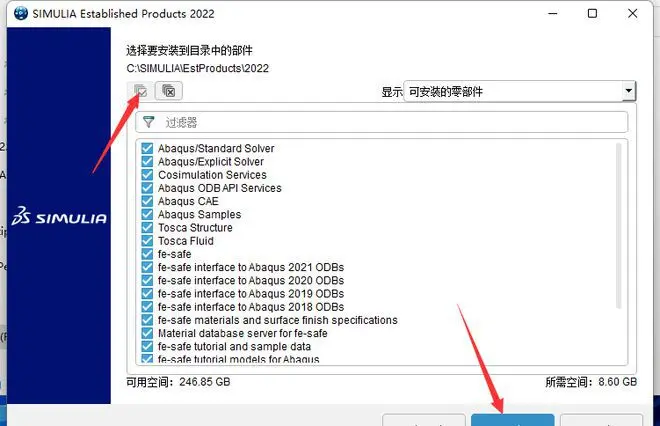Screen dimensions: 660x426
Task: Maximize the installer window
Action: (x=592, y=13)
